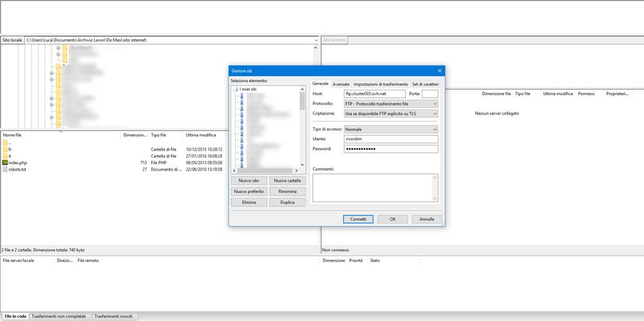Click queue Stato header
This screenshot has height=321, width=644.
375,261
